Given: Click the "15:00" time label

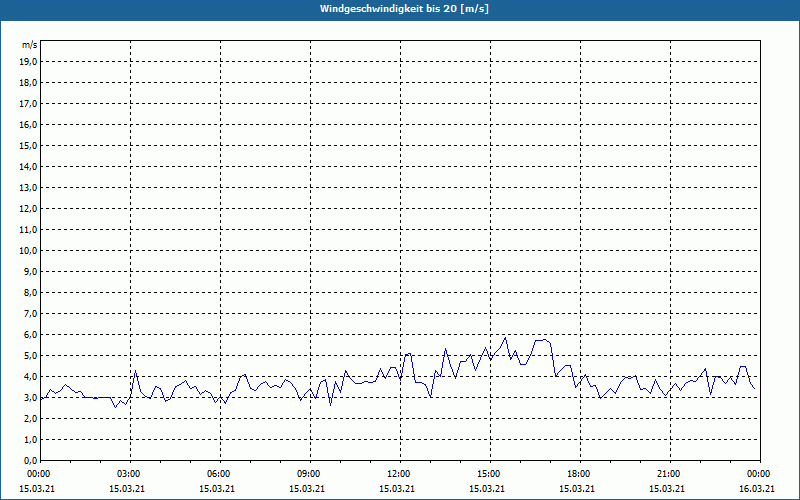Looking at the screenshot, I should [490, 474].
